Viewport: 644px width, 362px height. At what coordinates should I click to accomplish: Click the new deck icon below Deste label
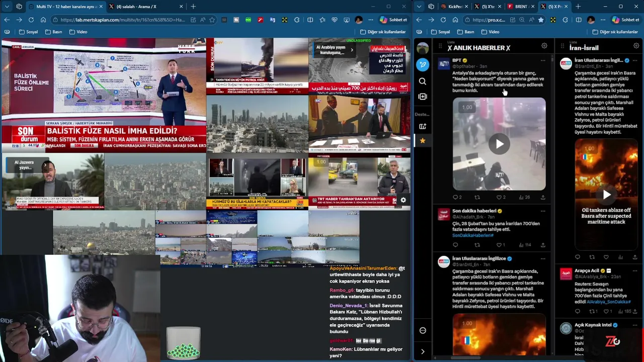(x=423, y=126)
